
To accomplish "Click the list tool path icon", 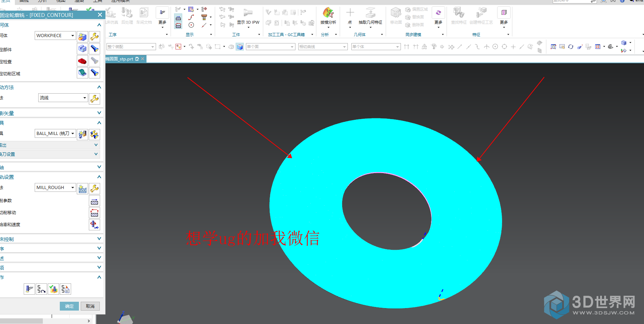I will tap(65, 289).
